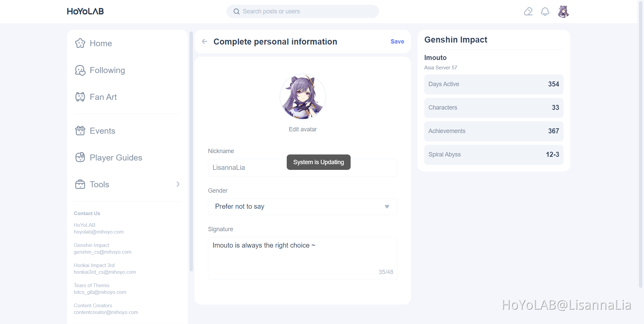Open the user avatar menu in header
644x324 pixels.
coord(563,12)
